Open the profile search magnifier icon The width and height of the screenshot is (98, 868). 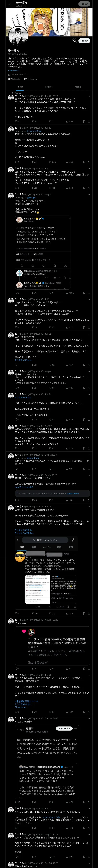click(x=75, y=41)
